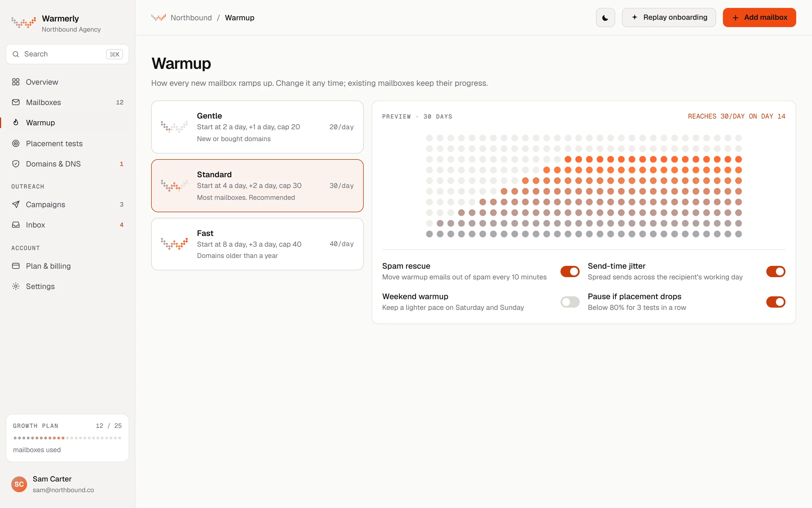
Task: Click the breadcrumb Warmerly logo icon
Action: click(158, 17)
